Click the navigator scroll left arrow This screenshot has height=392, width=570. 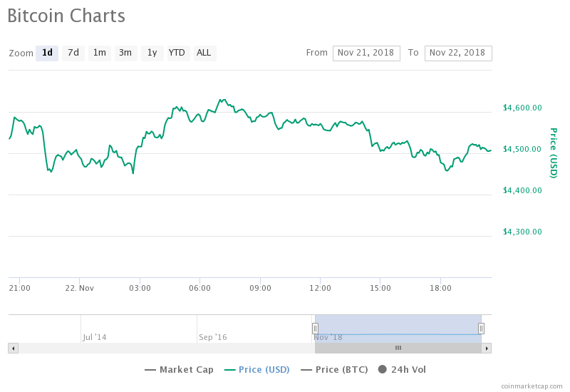tap(13, 349)
